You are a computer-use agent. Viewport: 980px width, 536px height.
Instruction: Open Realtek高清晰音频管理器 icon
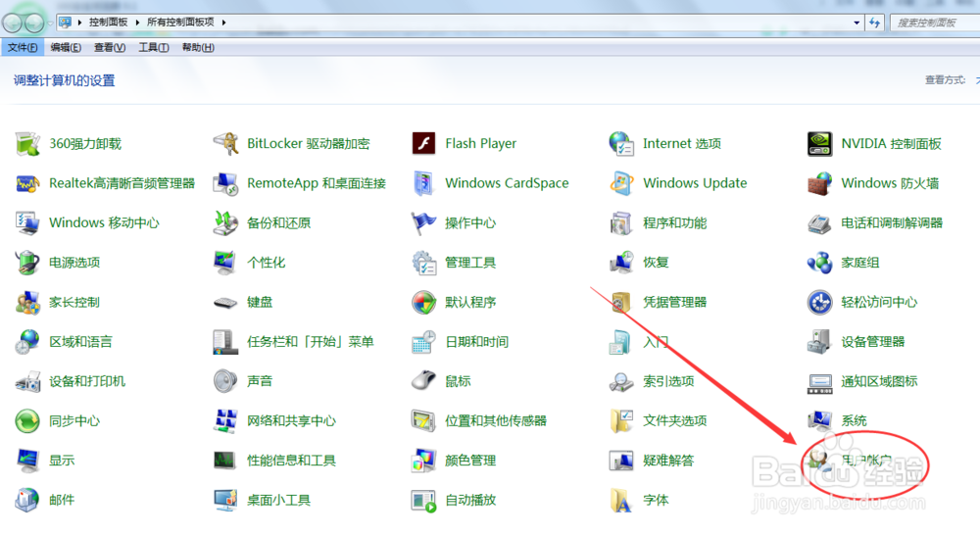[x=27, y=183]
